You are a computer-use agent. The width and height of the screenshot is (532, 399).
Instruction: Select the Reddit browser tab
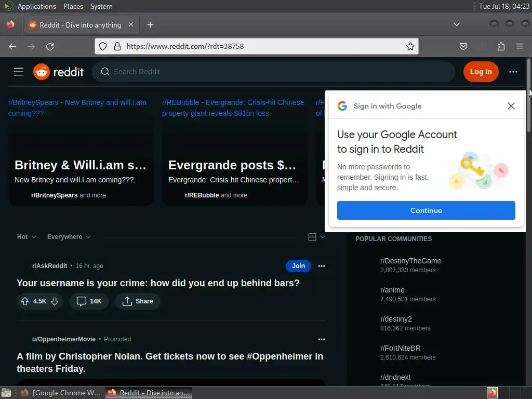[81, 25]
